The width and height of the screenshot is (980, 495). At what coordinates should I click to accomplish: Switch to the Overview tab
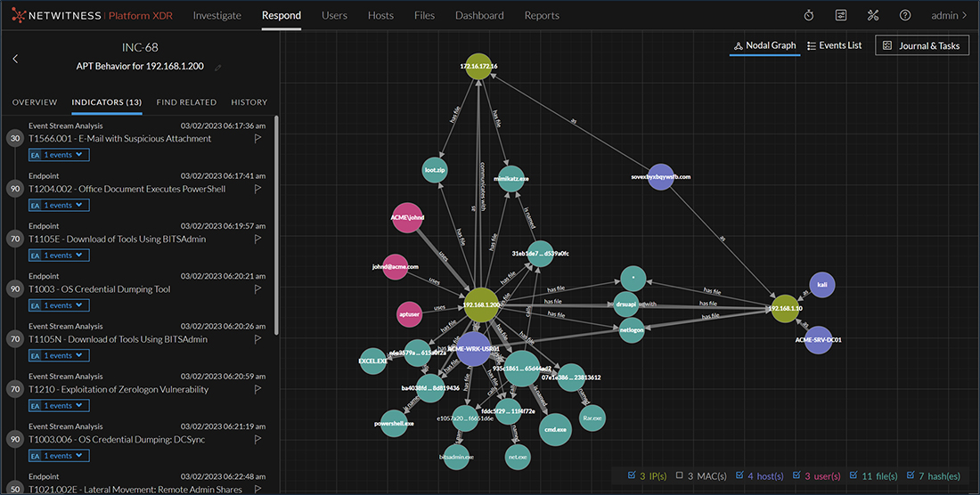(35, 102)
